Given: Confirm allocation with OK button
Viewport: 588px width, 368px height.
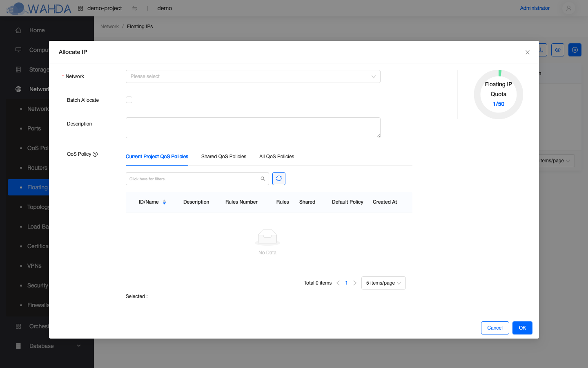Looking at the screenshot, I should pyautogui.click(x=522, y=328).
